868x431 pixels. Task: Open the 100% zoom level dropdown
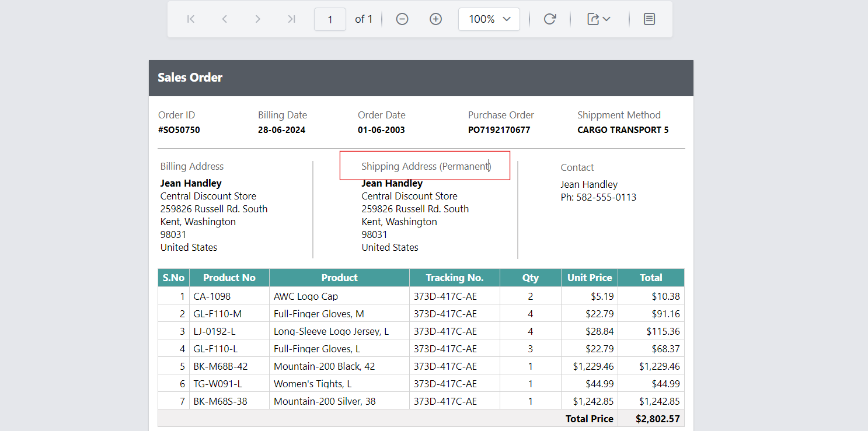(489, 19)
